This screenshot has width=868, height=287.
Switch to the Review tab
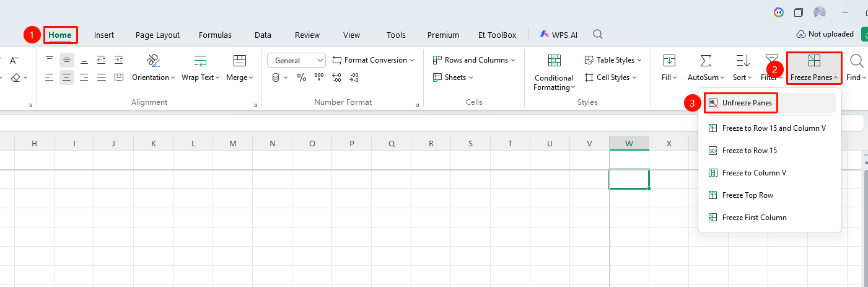pos(307,35)
